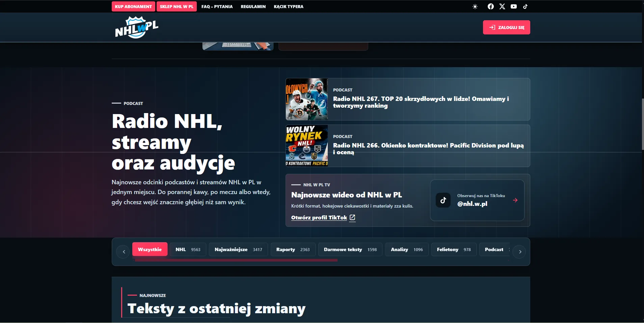
Task: Click the TikTok logo in @nhl.w.pl card
Action: [443, 200]
